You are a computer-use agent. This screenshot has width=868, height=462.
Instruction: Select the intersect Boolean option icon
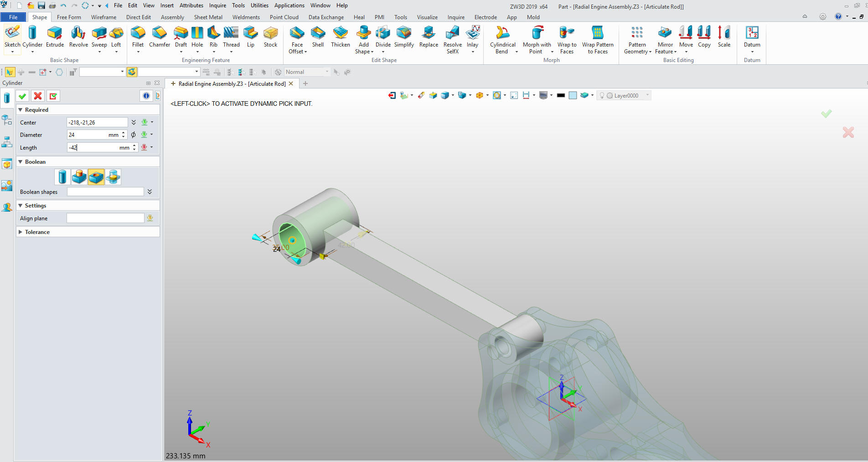click(113, 177)
